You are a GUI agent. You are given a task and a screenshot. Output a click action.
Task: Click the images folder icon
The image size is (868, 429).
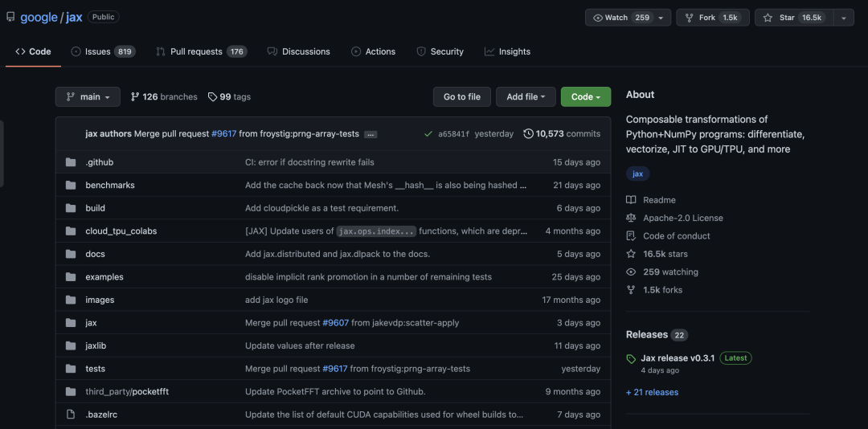(x=70, y=300)
